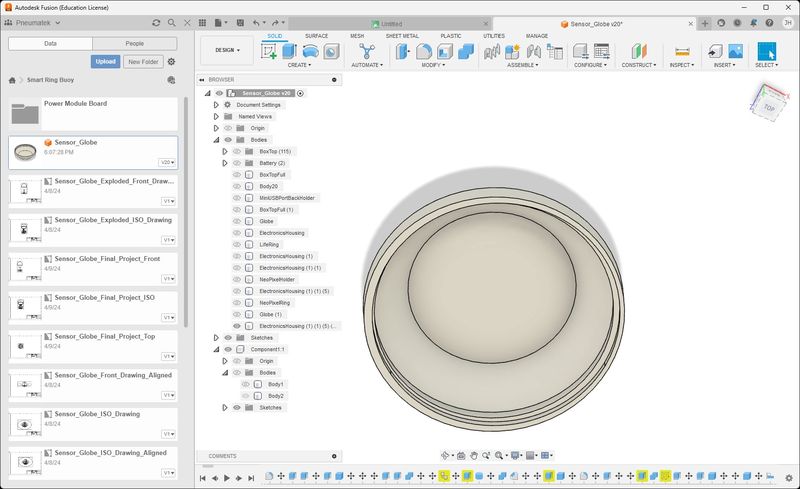Activate the Sensor_Globe v20 root radio button
This screenshot has width=800, height=489.
(300, 93)
